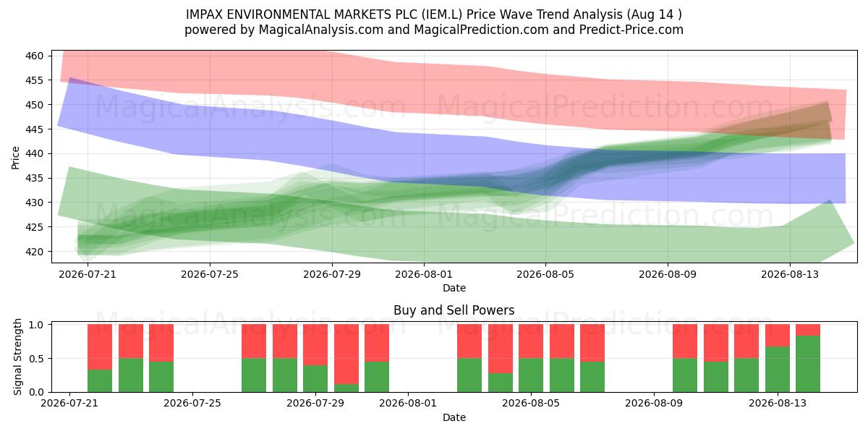The width and height of the screenshot is (868, 434).
Task: Click the 435 price tick label
Action: (x=36, y=178)
